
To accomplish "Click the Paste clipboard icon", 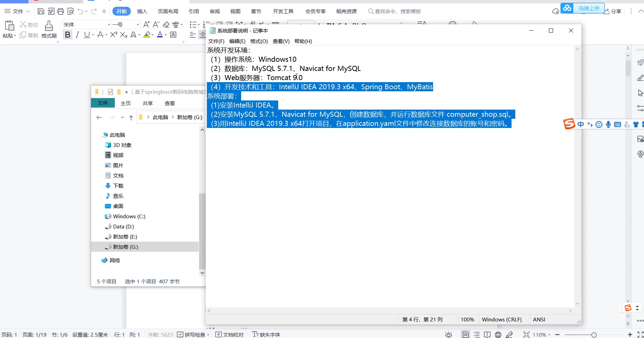I will point(9,25).
